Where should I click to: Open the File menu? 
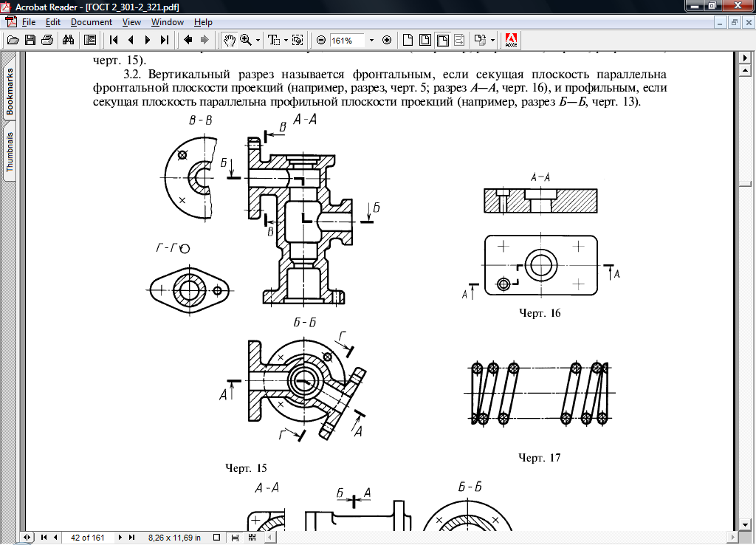click(x=29, y=22)
